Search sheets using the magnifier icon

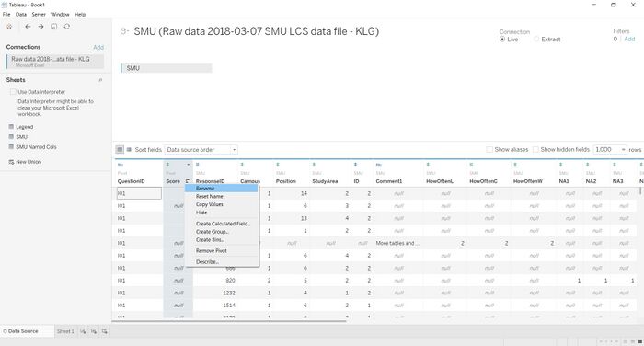(x=100, y=80)
